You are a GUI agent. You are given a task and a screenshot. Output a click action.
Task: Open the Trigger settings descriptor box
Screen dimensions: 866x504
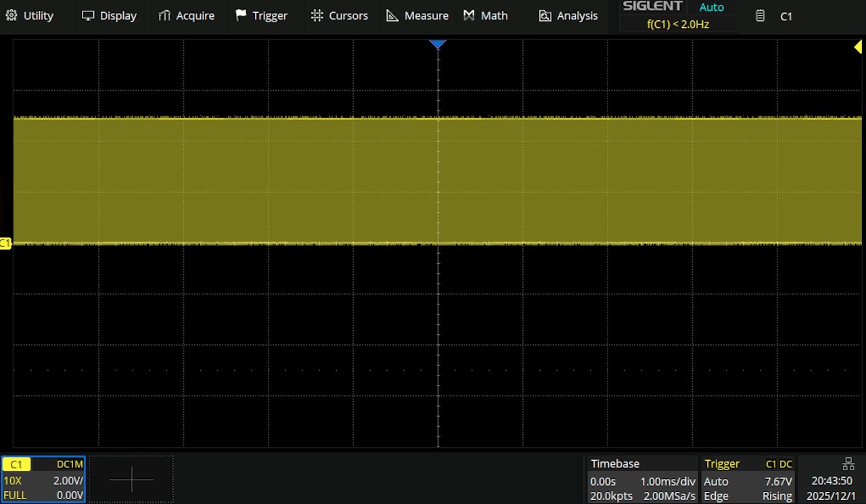[748, 480]
